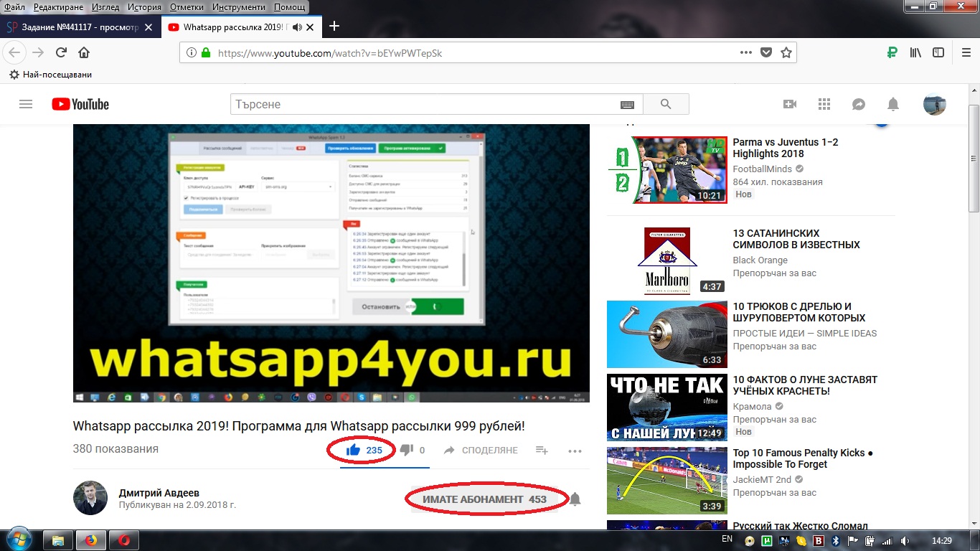This screenshot has width=980, height=551.
Task: Open Крамола channel name
Action: click(752, 406)
